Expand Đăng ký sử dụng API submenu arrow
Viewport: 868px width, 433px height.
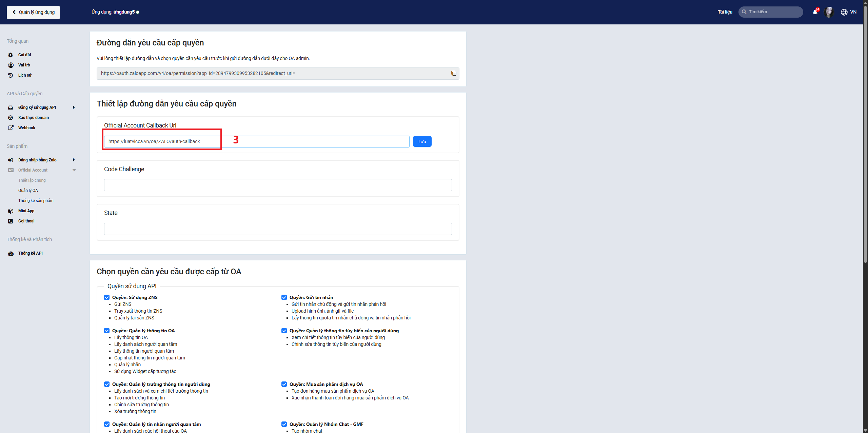74,107
